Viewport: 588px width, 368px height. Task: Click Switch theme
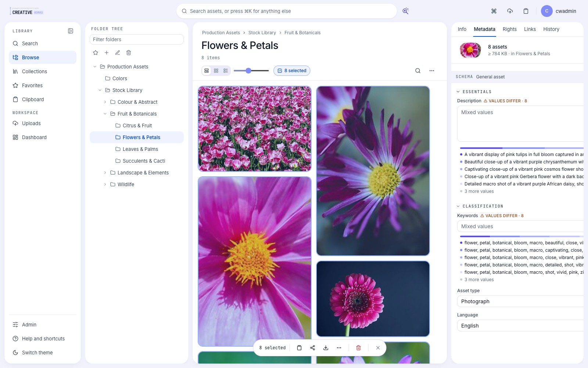43,353
